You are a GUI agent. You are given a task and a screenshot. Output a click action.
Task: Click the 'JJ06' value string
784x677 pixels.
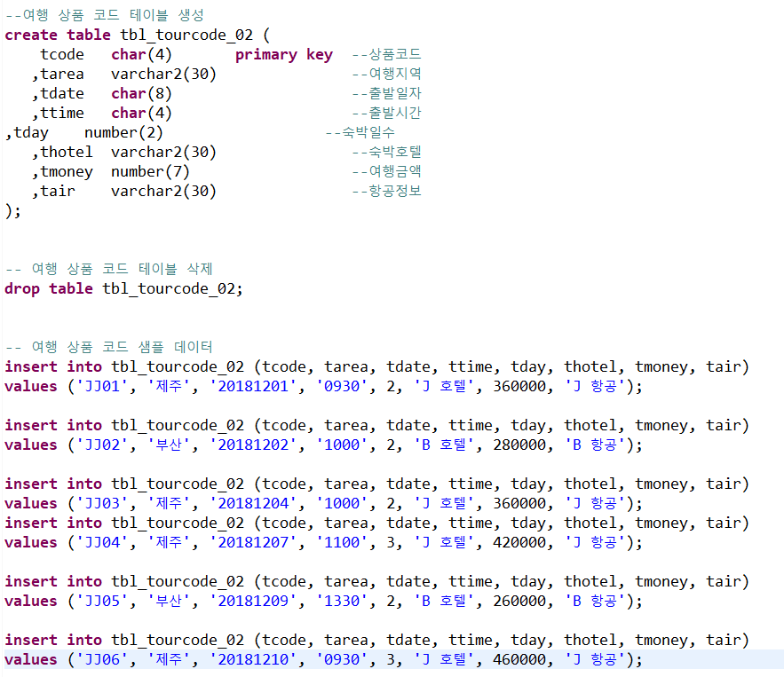(x=102, y=659)
